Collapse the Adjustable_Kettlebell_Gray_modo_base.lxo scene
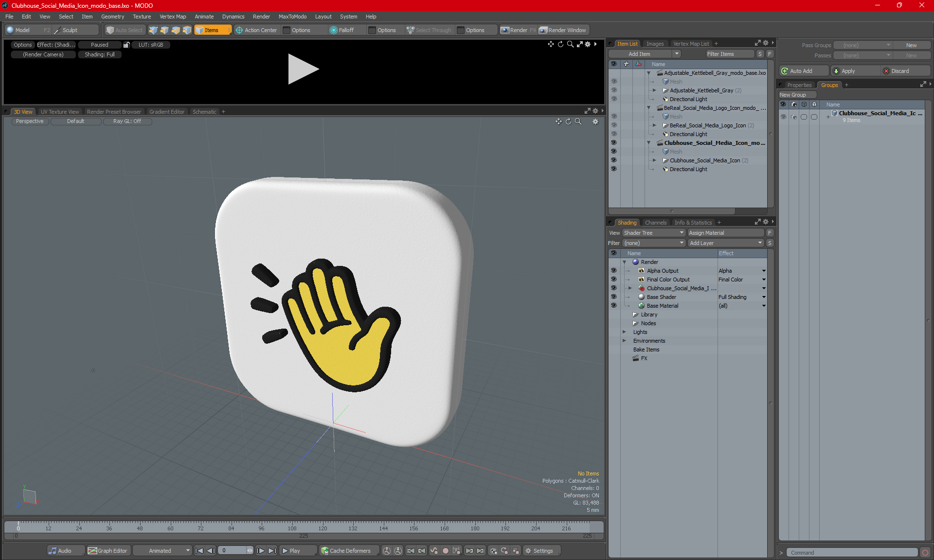 point(648,73)
